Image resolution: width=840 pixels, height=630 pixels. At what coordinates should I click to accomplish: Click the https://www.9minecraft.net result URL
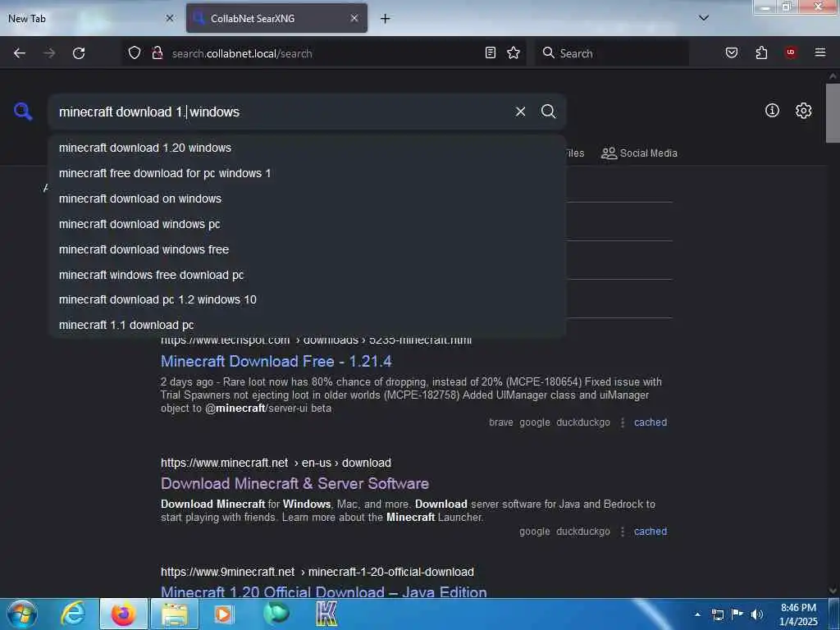[x=317, y=572]
